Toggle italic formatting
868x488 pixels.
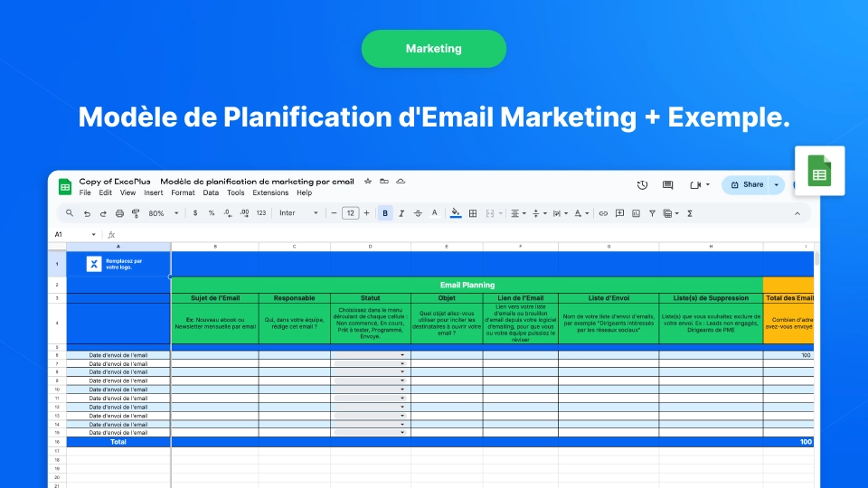401,213
